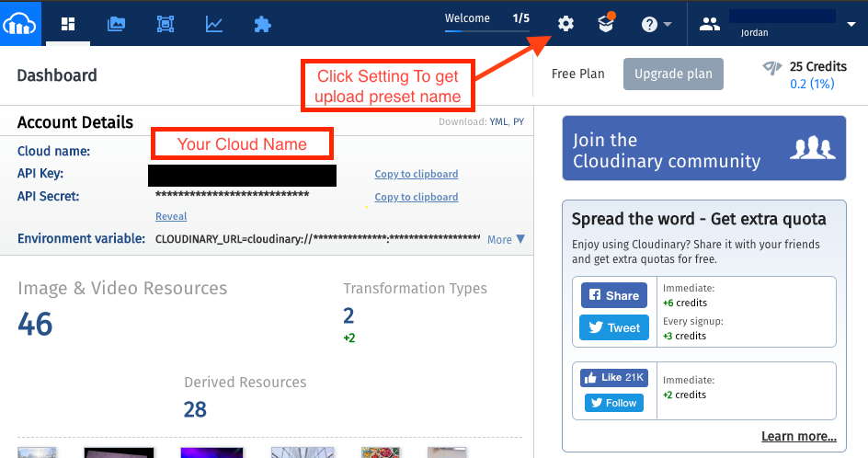Click the Join the Cloudinary community banner

click(704, 148)
